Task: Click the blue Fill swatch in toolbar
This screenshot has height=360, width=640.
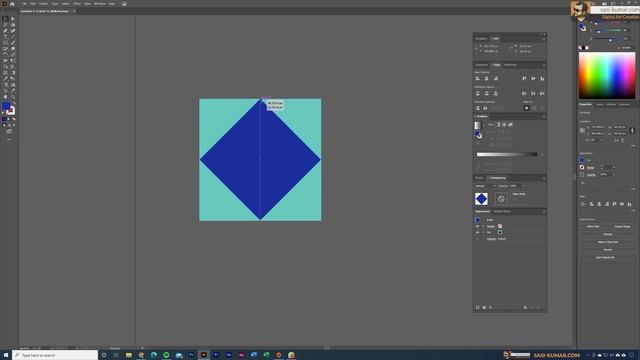Action: click(x=6, y=106)
